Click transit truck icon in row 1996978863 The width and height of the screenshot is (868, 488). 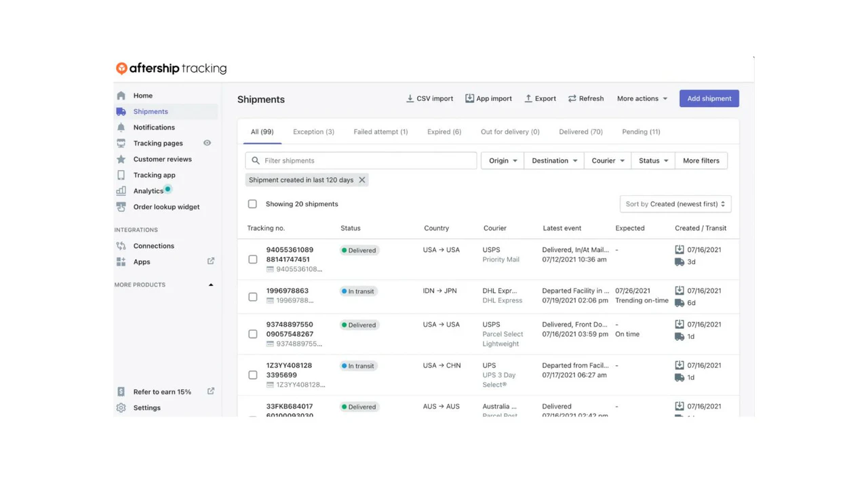click(679, 303)
